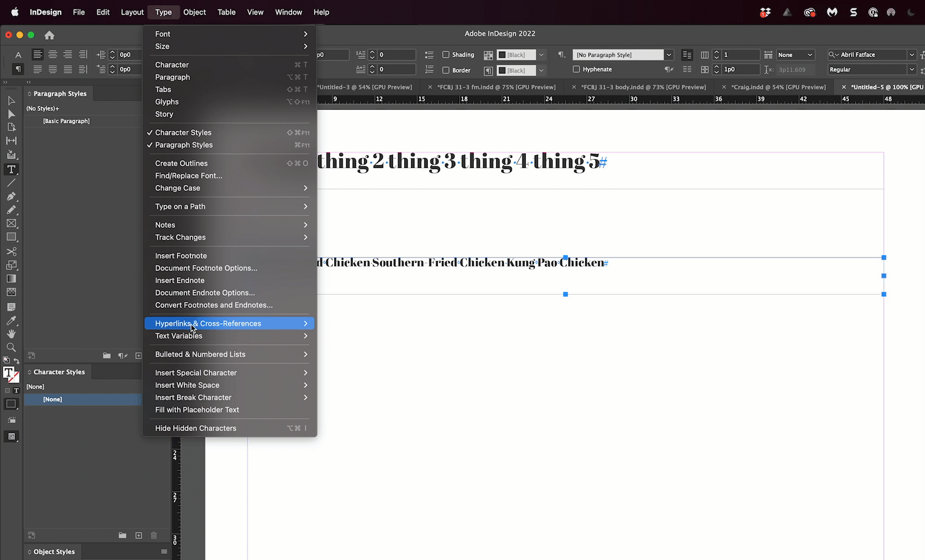Choose Insert Footnote menu item
This screenshot has height=560, width=925.
[x=230, y=256]
